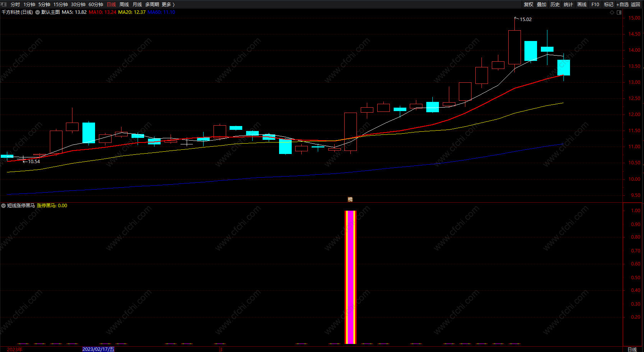Click the 涨停黑马: 0.00 indicator value
The height and width of the screenshot is (352, 644).
(52, 206)
